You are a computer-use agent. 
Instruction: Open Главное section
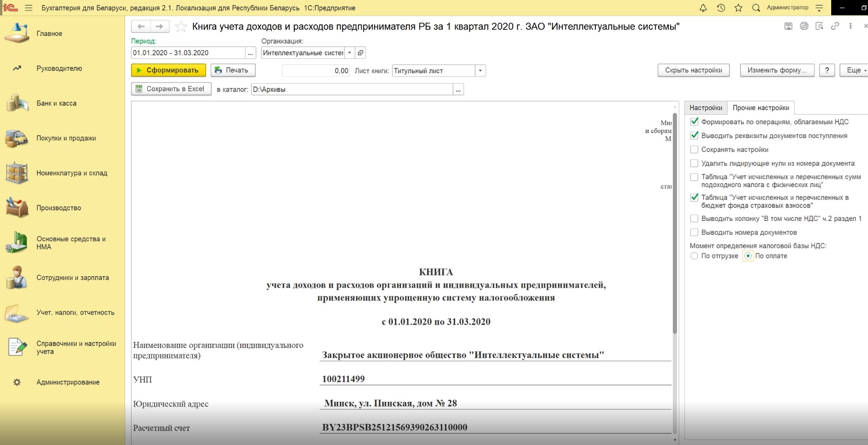[49, 33]
